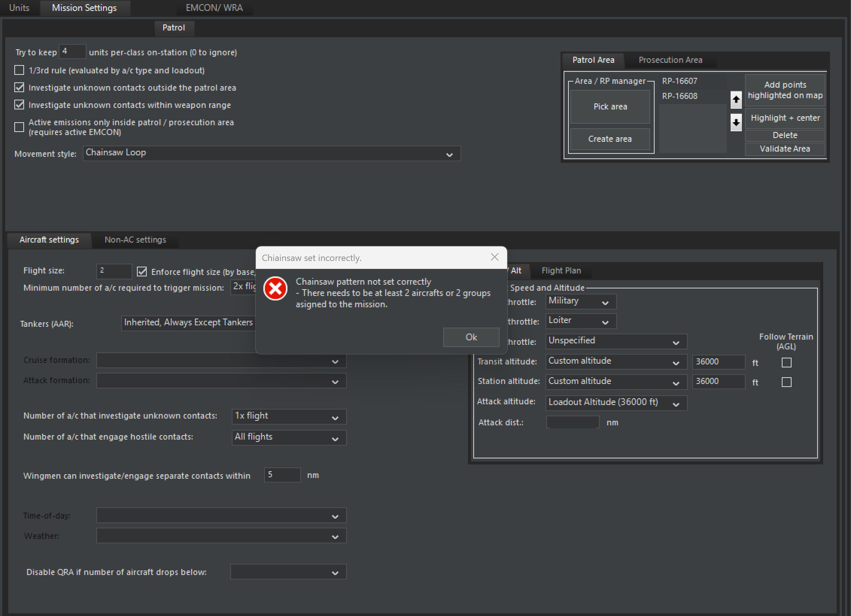
Task: Open Number of a/c that engage hostile dropdown
Action: [289, 437]
